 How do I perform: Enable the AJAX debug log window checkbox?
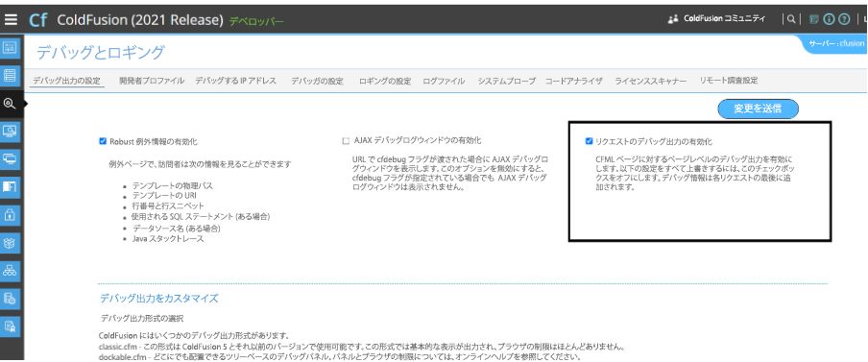(346, 141)
